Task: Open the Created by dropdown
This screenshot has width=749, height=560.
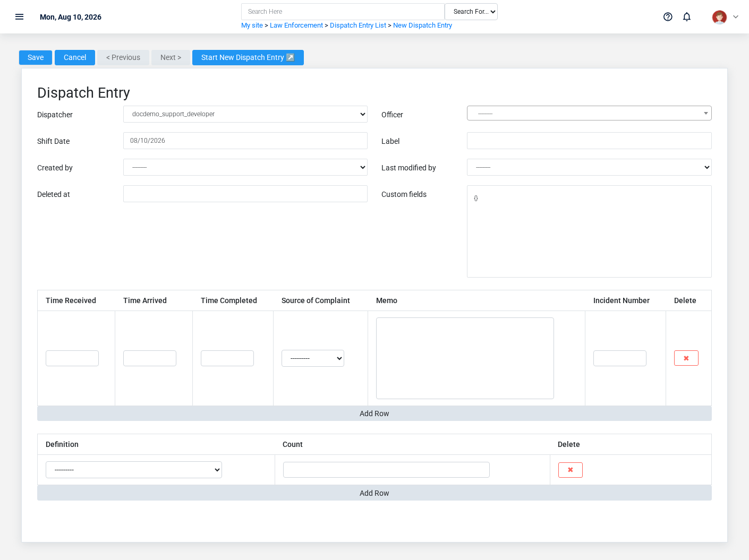Action: 245,167
